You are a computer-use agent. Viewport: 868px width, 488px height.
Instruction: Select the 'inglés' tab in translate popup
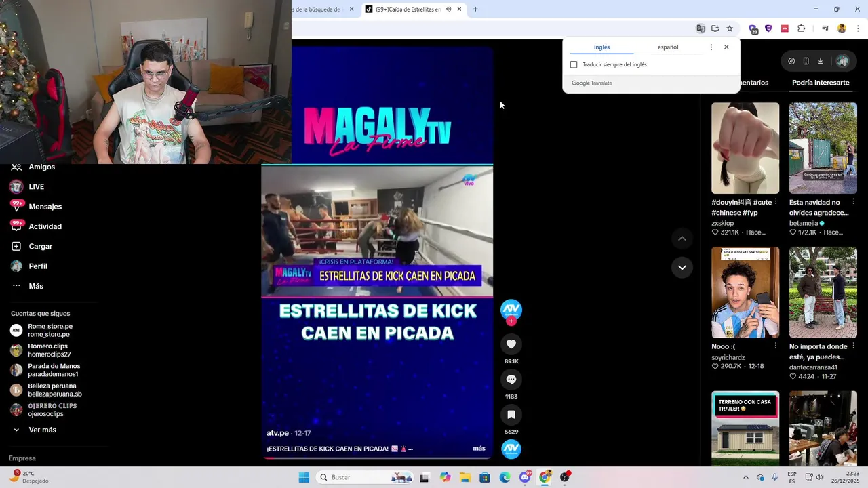(x=601, y=47)
